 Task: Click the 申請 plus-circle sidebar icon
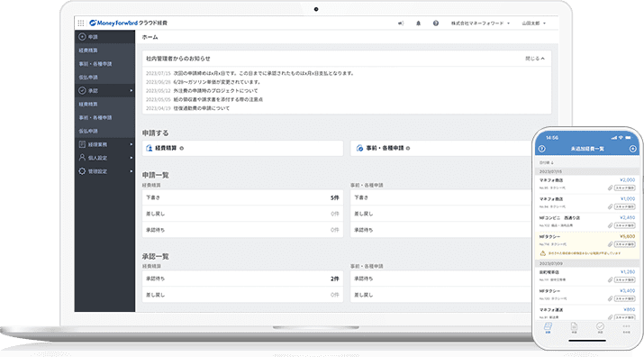[x=82, y=37]
